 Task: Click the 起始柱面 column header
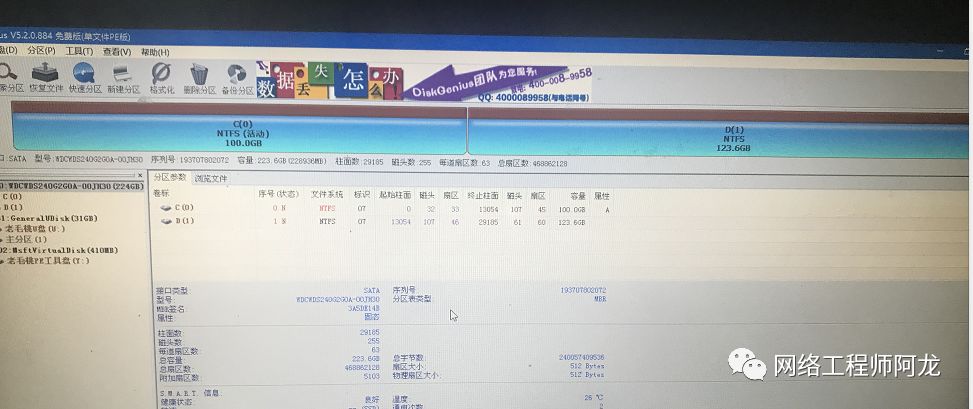(x=395, y=195)
